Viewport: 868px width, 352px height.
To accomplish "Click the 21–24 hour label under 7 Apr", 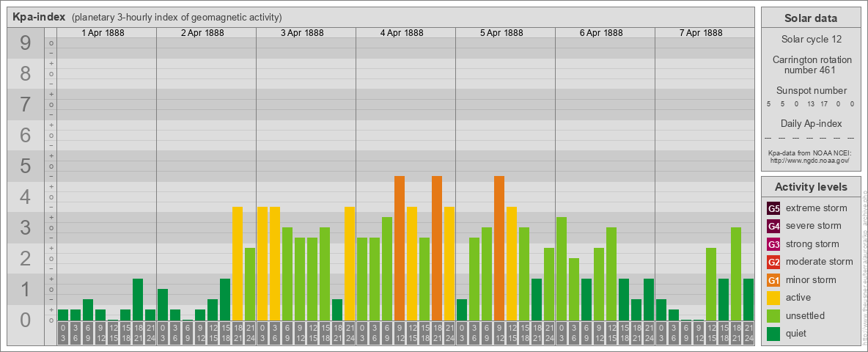I will pos(749,333).
